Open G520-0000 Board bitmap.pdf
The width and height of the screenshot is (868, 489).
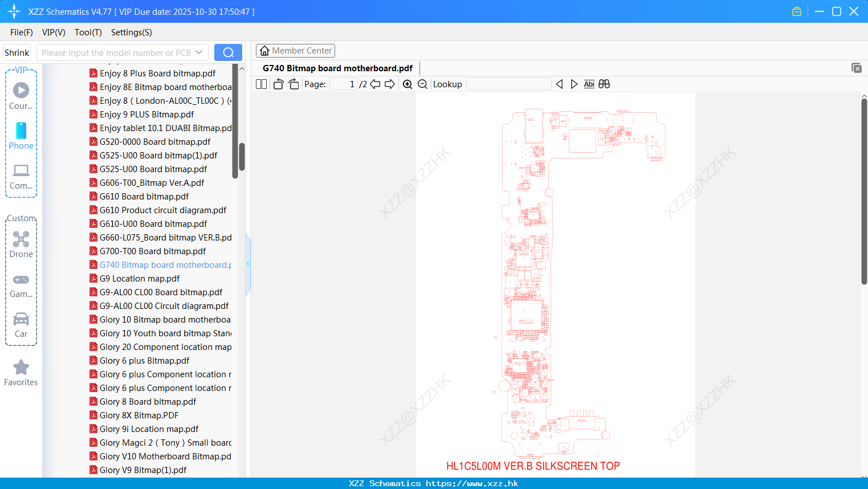pos(150,142)
